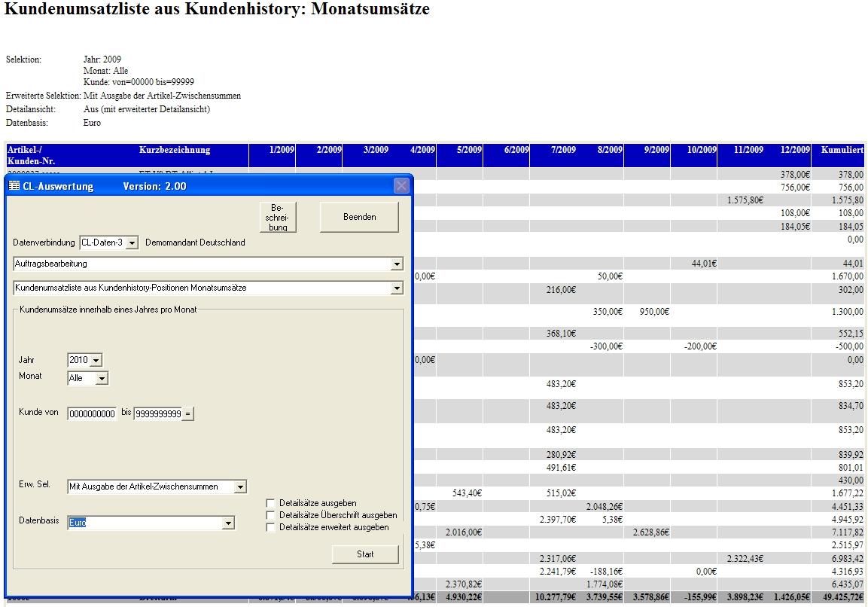Expand the Monat dropdown showing Alle
This screenshot has height=607, width=868.
pyautogui.click(x=102, y=378)
